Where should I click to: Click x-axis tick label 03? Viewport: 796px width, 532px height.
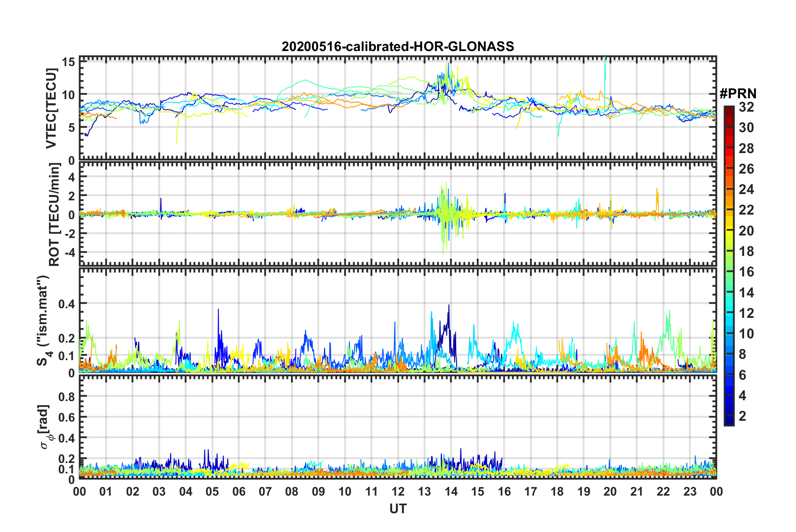159,492
